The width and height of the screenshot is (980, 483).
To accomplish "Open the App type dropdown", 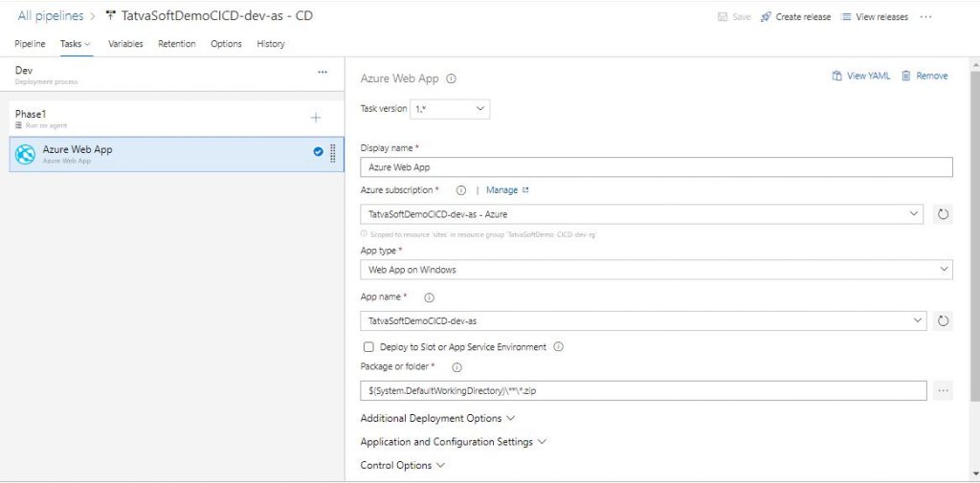I will (x=657, y=270).
